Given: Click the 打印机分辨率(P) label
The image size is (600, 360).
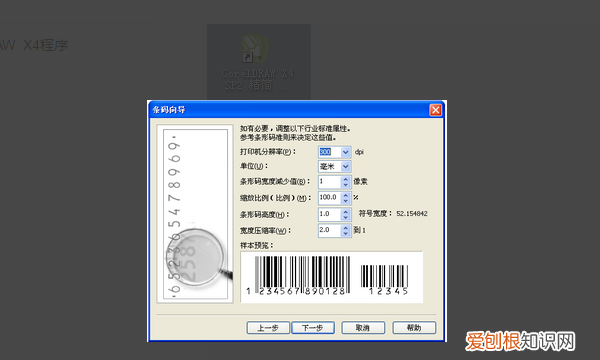Looking at the screenshot, I should pos(268,152).
